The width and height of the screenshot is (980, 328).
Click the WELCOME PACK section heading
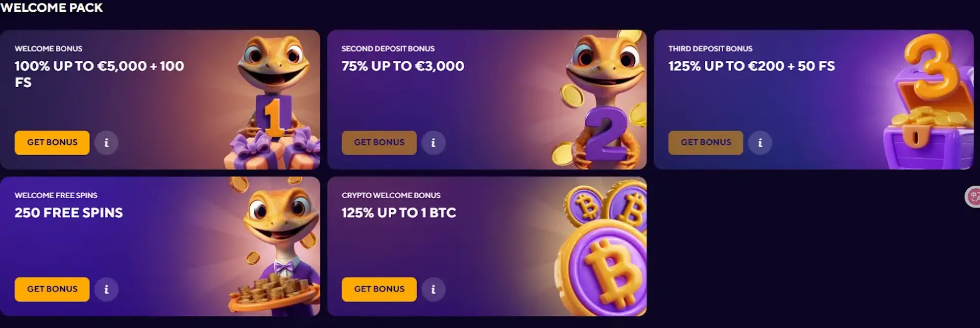pos(52,8)
